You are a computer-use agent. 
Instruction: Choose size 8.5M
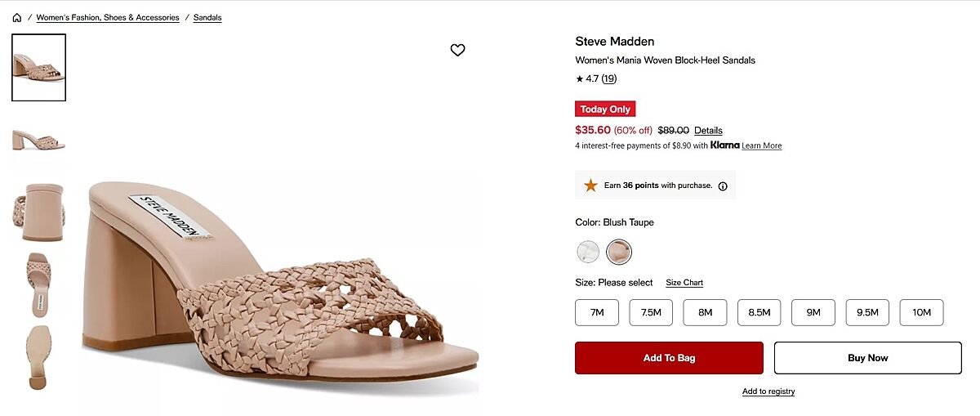point(759,312)
